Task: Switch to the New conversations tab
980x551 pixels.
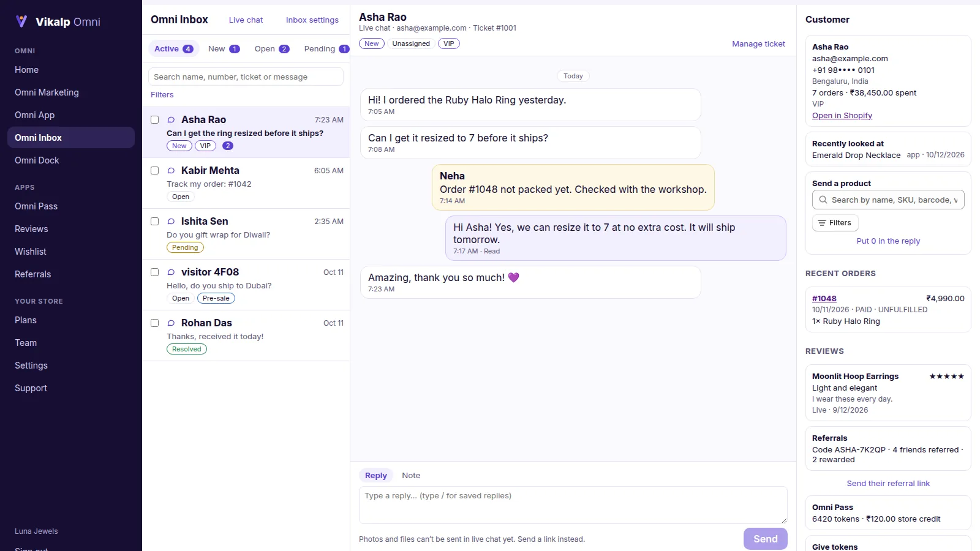Action: tap(224, 49)
